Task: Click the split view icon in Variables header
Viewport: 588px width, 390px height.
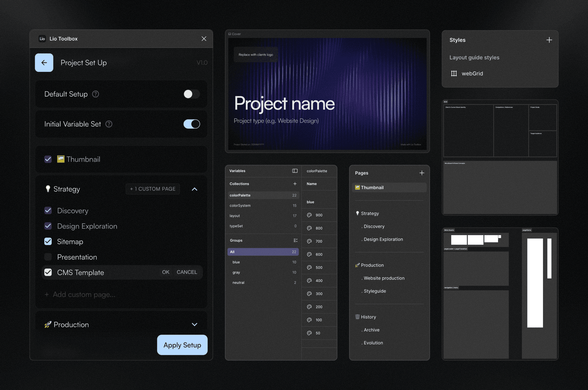Action: pos(294,171)
